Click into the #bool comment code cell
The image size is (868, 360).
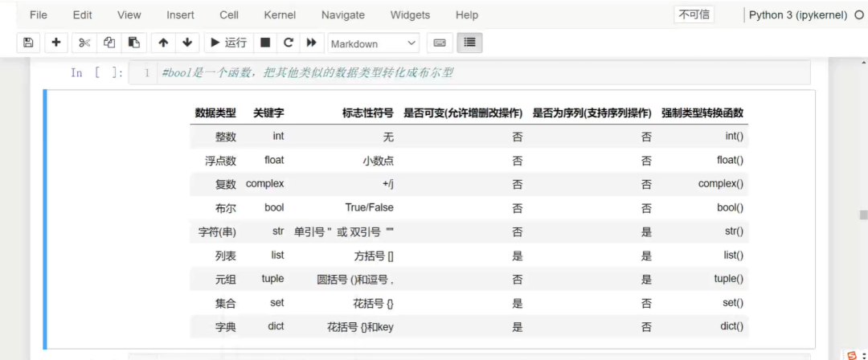(469, 72)
